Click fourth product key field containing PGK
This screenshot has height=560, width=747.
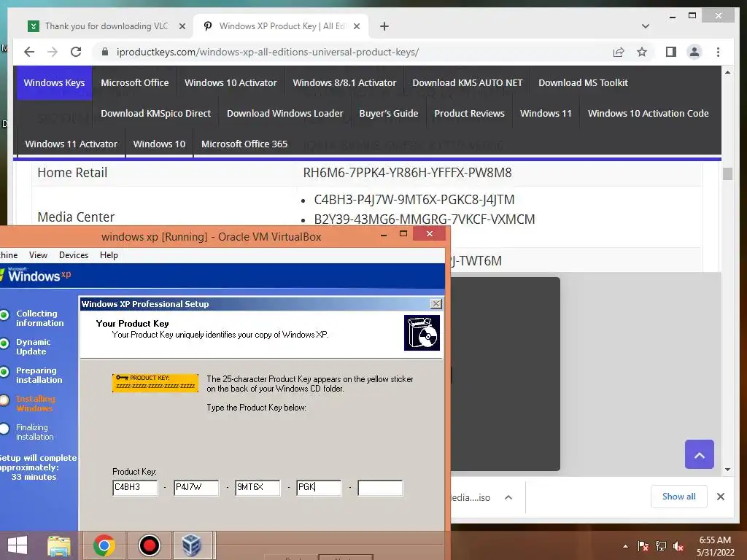tap(319, 488)
